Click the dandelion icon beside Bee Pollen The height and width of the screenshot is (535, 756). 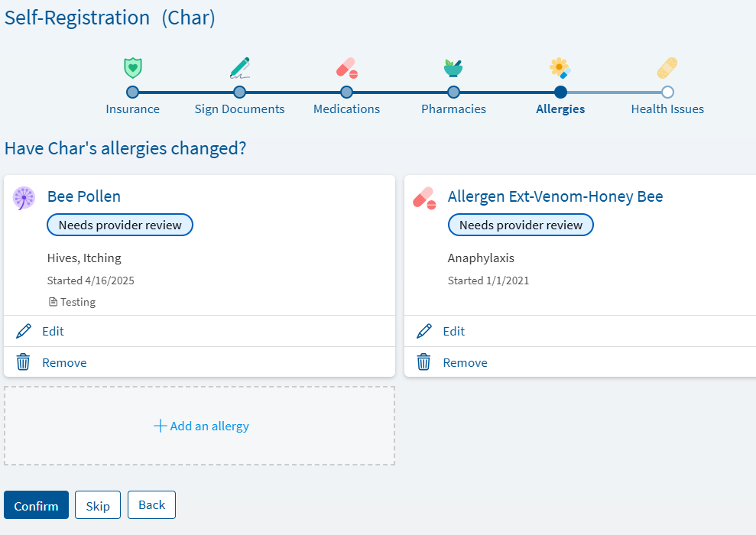point(24,198)
